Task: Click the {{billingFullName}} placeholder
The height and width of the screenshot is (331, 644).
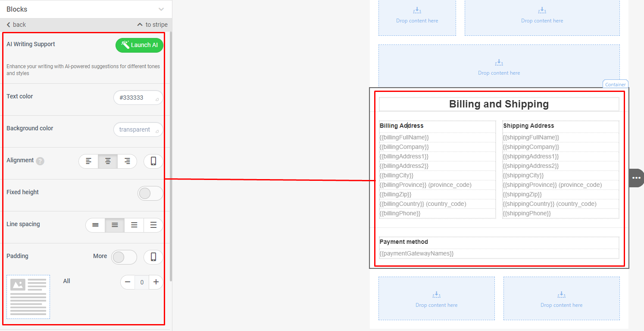Action: (404, 137)
